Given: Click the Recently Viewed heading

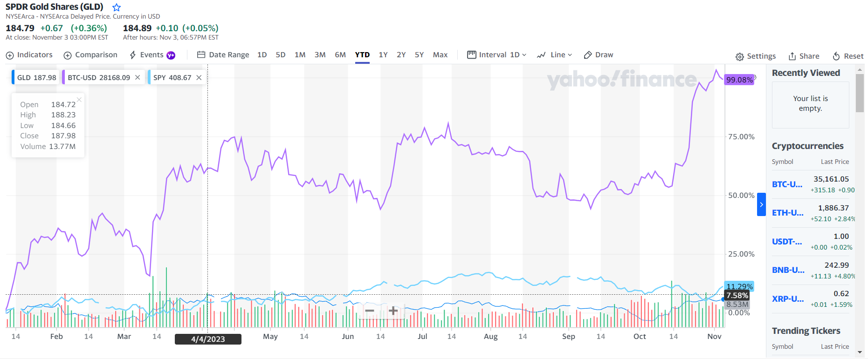Looking at the screenshot, I should point(806,73).
